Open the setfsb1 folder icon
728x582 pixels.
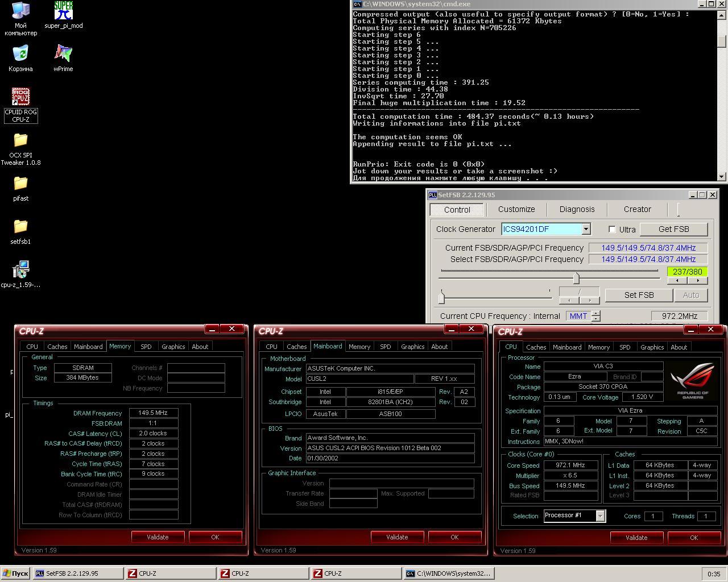pos(20,232)
